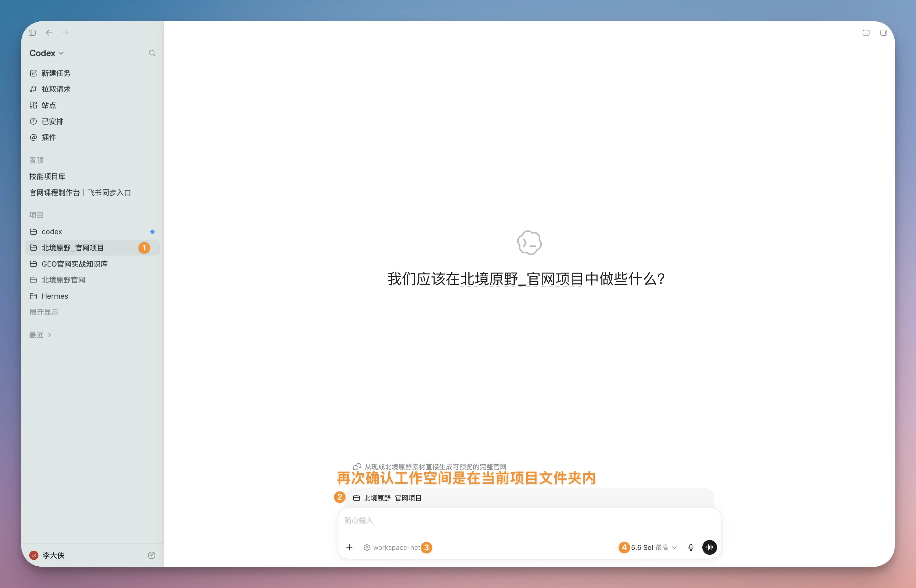Image resolution: width=916 pixels, height=588 pixels.
Task: Click the right panel toggle icon at top right
Action: click(x=884, y=33)
